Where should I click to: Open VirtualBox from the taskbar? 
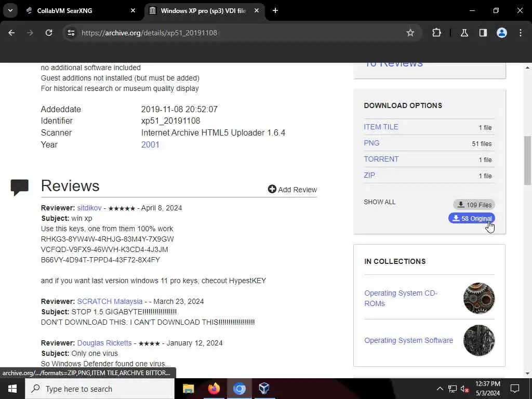(x=264, y=389)
